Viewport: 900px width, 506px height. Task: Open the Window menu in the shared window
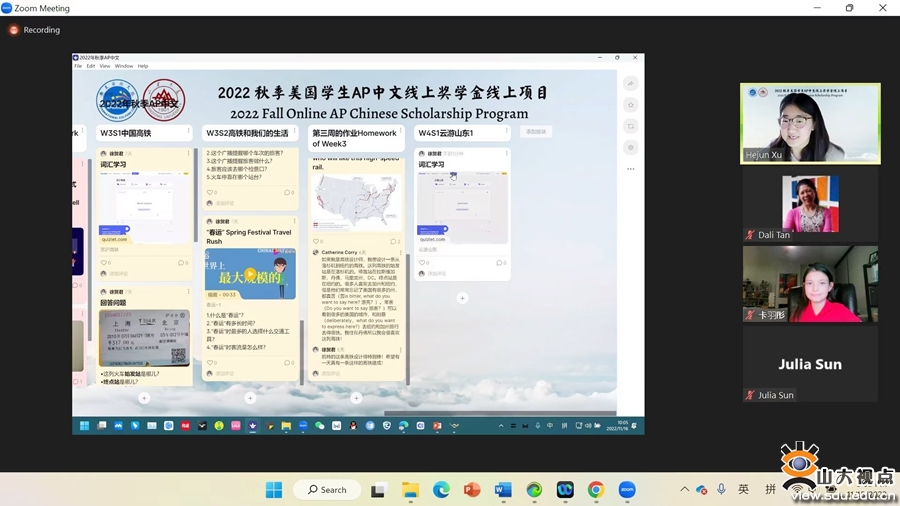123,66
